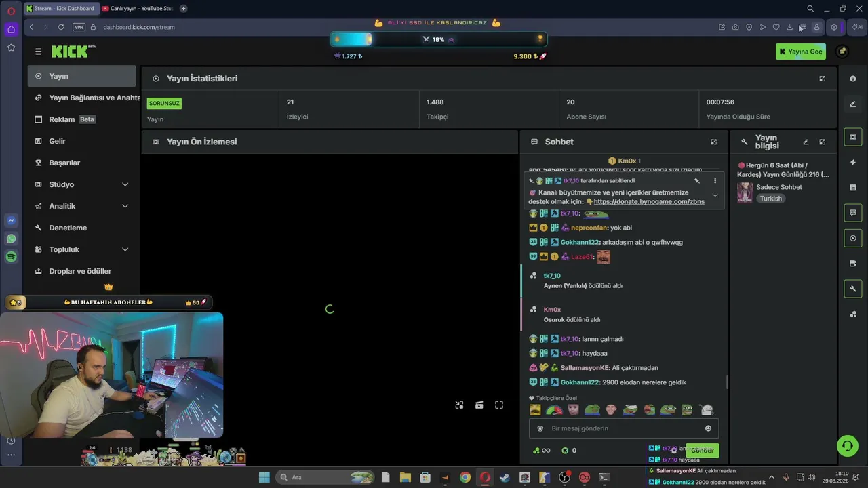Viewport: 868px width, 488px height.
Task: Toggle the chat panel icon
Action: click(x=853, y=213)
